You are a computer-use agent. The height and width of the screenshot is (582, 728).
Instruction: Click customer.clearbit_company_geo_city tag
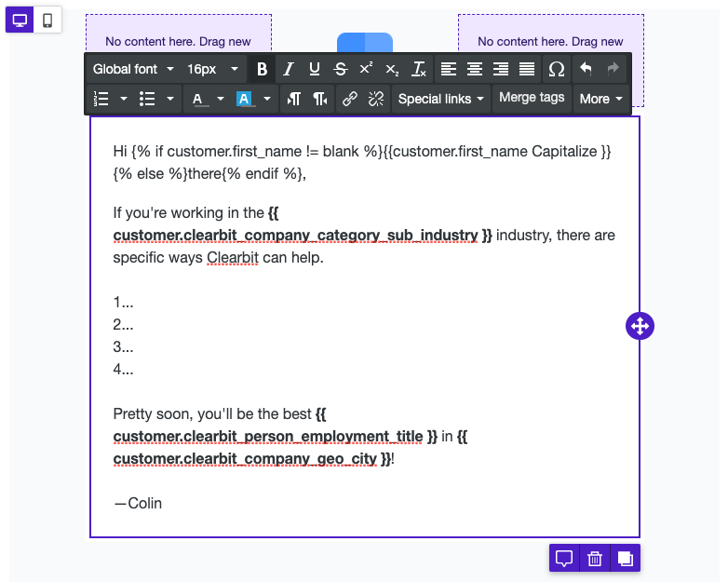[x=245, y=459]
